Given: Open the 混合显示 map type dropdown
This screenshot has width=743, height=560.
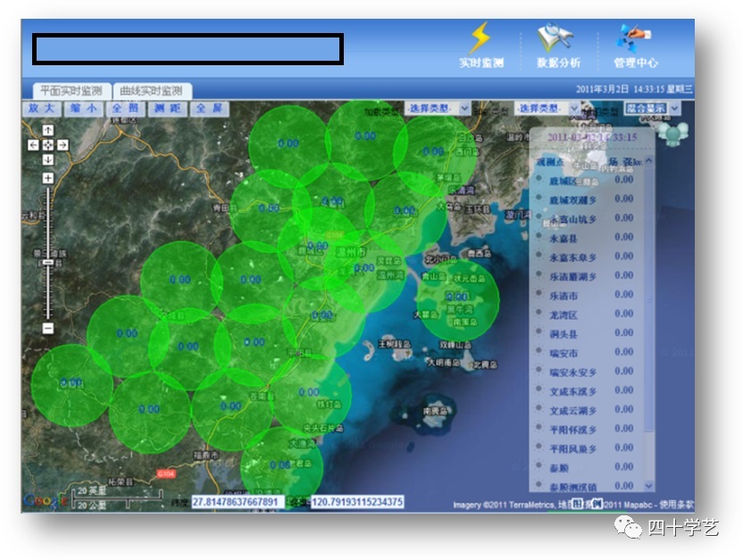Looking at the screenshot, I should click(x=653, y=108).
